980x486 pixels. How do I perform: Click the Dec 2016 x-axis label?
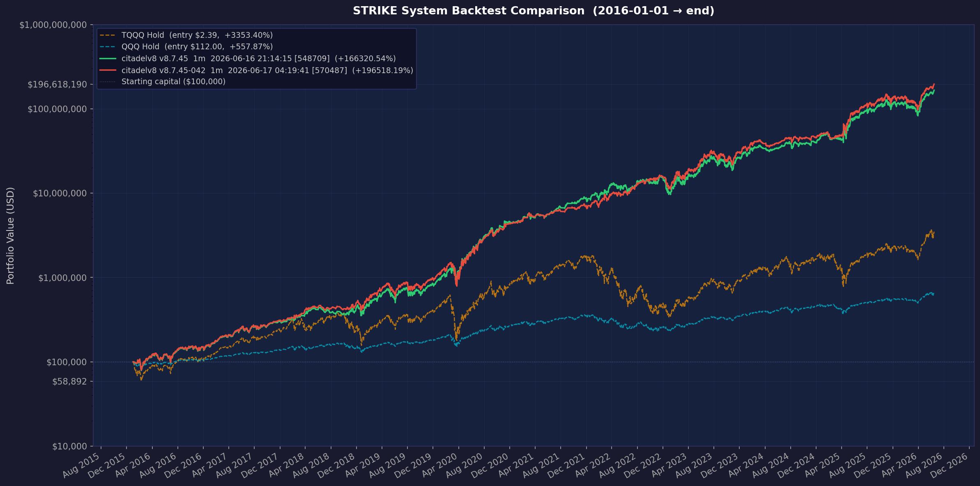pyautogui.click(x=184, y=465)
